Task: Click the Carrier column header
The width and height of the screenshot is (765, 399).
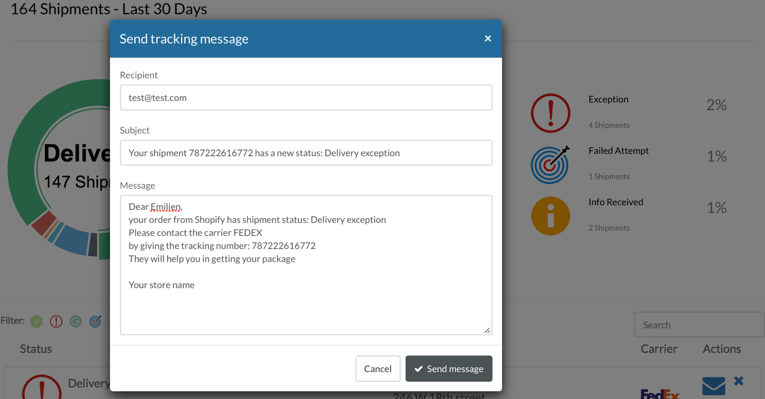Action: click(x=659, y=349)
